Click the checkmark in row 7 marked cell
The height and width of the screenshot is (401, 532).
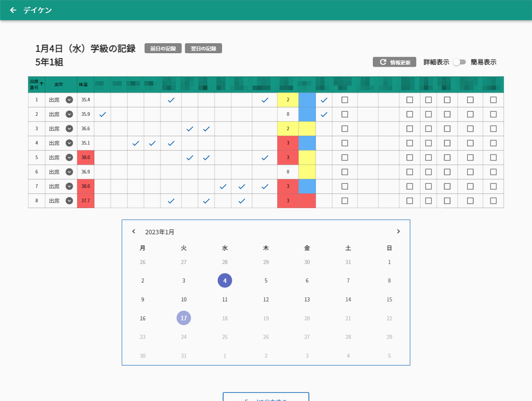[242, 186]
